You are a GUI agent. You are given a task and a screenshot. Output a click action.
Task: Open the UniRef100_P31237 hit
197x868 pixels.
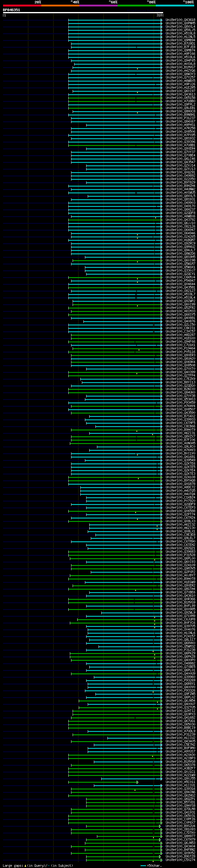click(x=180, y=118)
